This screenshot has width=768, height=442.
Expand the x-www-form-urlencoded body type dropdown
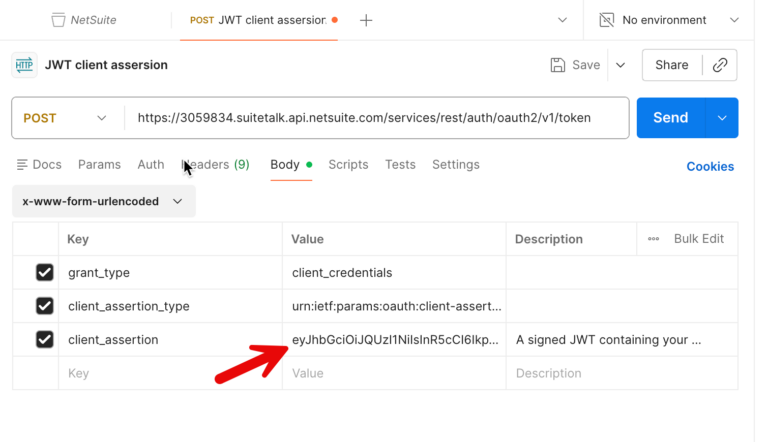[103, 201]
